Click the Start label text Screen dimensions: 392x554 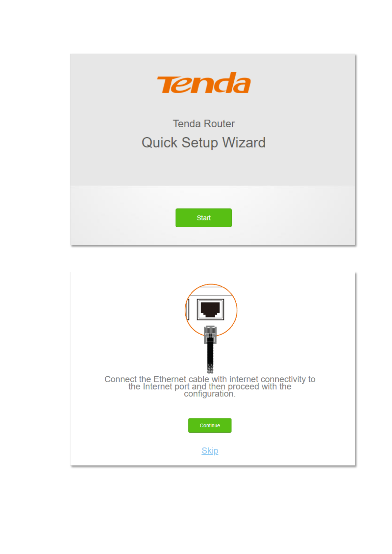[204, 218]
